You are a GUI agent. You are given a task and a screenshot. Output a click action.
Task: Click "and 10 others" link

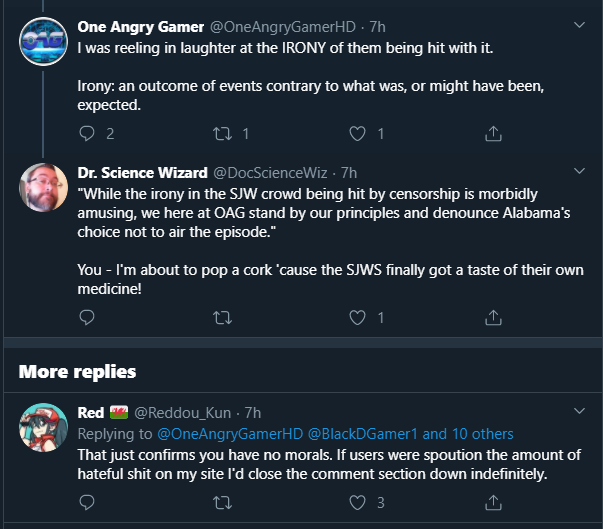point(468,434)
